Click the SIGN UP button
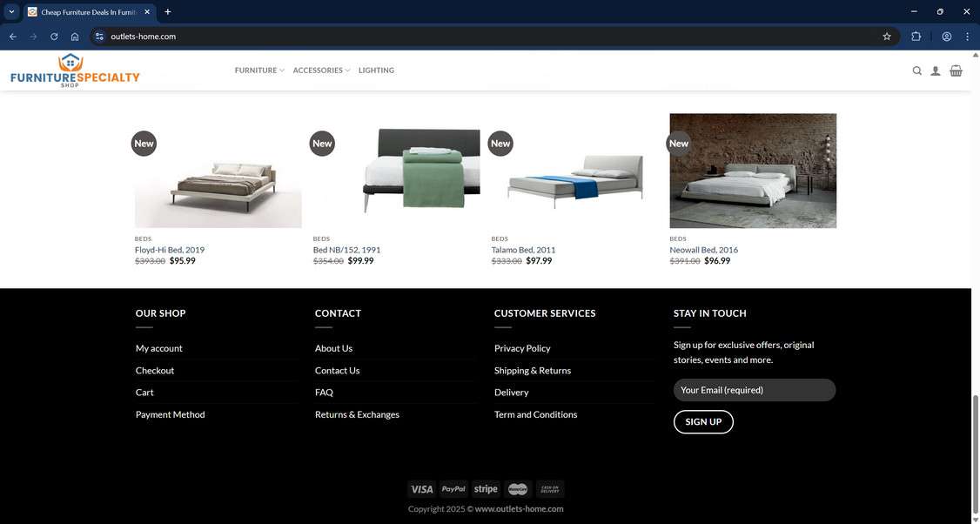980x524 pixels. point(703,421)
